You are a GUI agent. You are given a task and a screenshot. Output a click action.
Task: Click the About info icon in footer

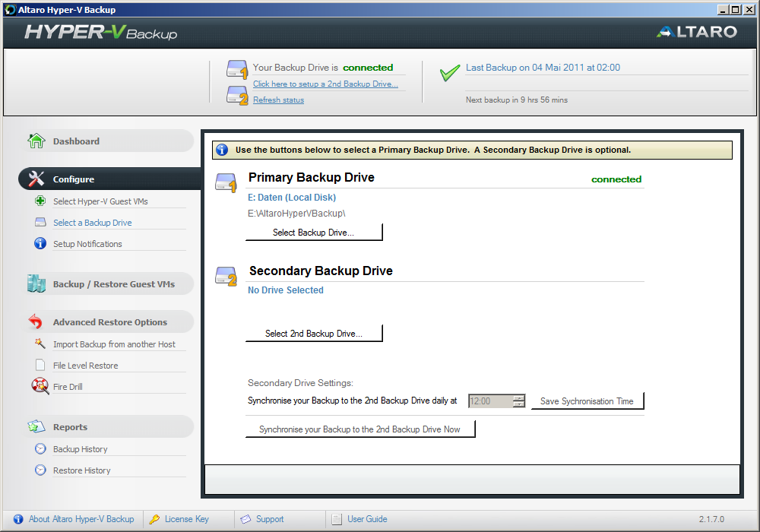[x=18, y=519]
